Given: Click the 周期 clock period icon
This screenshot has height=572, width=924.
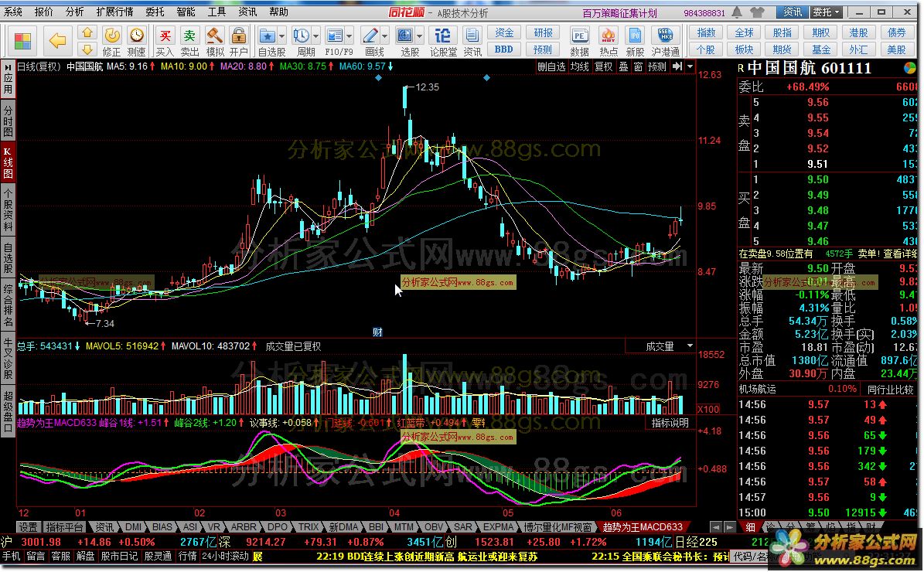Looking at the screenshot, I should pyautogui.click(x=301, y=36).
